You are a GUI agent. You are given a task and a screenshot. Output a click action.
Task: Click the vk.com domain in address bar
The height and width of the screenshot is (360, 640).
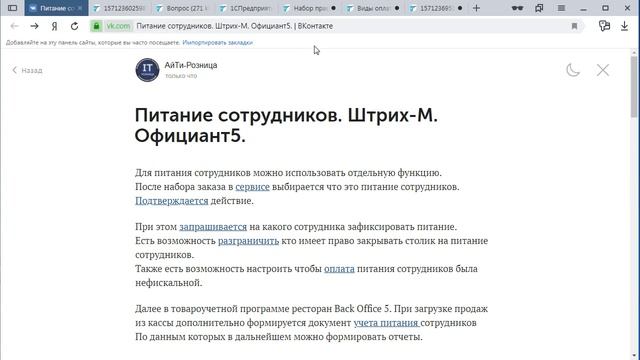[x=118, y=26]
